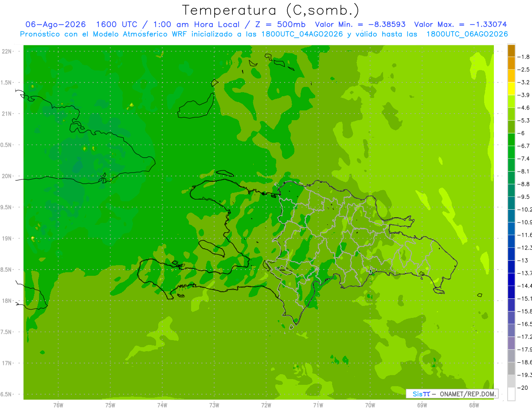The width and height of the screenshot is (532, 411).
Task: Click the "71W" longitude label
Action: [x=318, y=405]
